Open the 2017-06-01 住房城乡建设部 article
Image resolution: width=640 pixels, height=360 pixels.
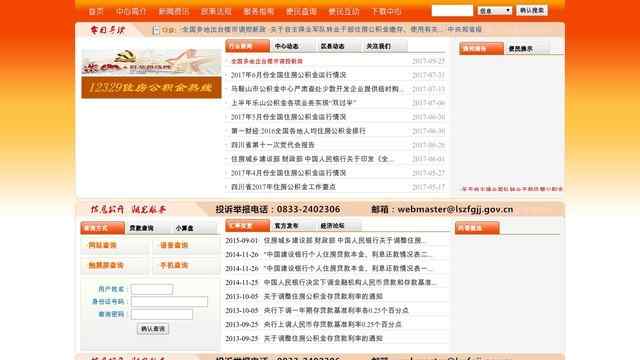[x=312, y=159]
